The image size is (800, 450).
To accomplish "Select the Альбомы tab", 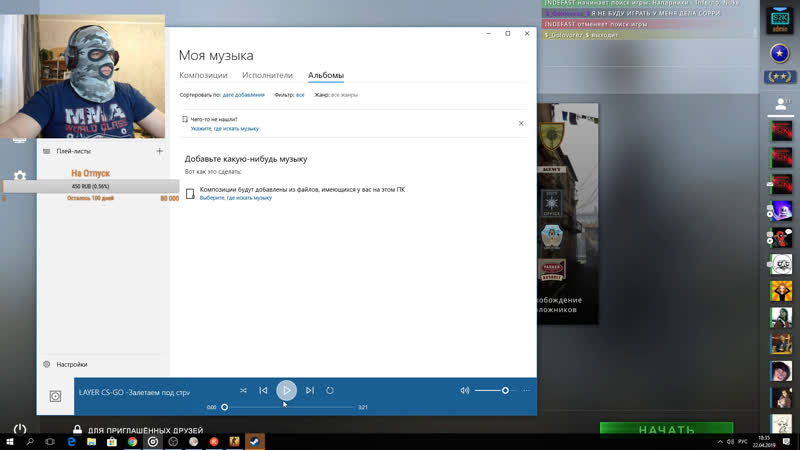I will (x=326, y=75).
